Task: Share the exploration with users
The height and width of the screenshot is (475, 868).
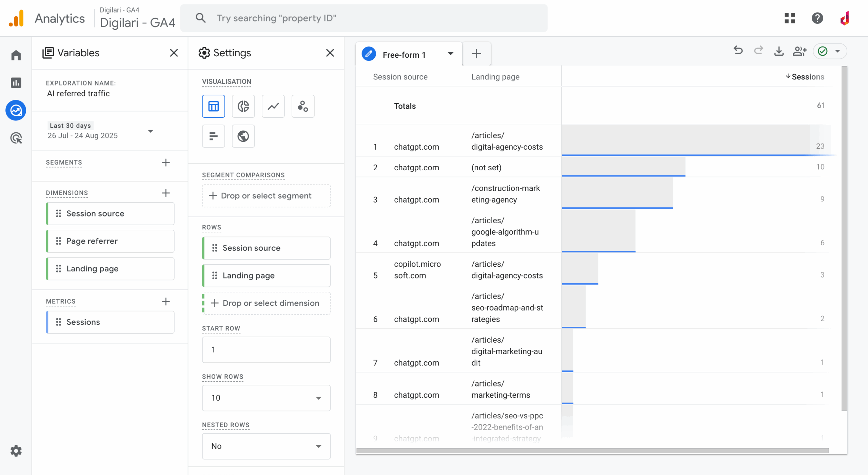Action: [x=799, y=51]
